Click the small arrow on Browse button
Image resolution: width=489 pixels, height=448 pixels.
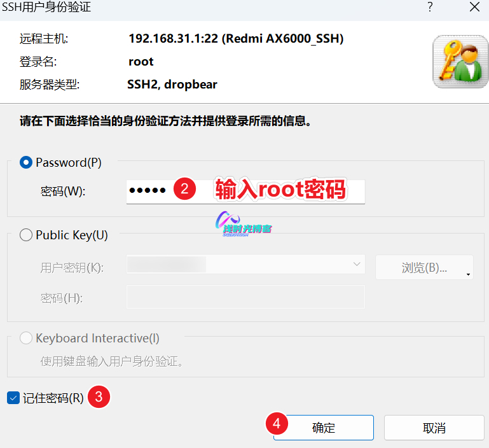[469, 274]
